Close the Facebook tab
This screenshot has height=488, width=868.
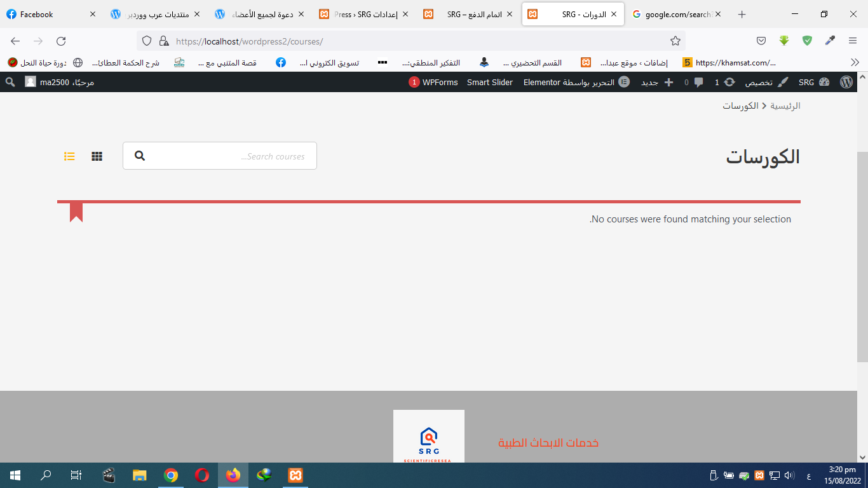[93, 14]
